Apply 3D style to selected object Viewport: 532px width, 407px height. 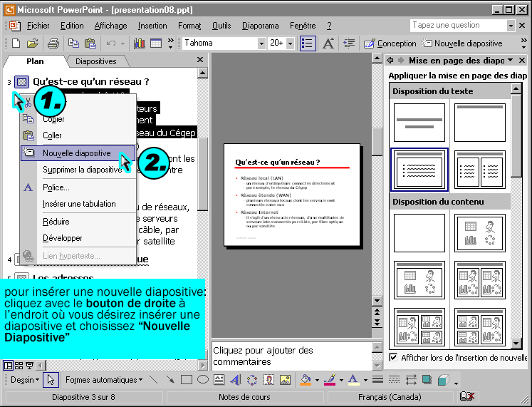(x=444, y=379)
